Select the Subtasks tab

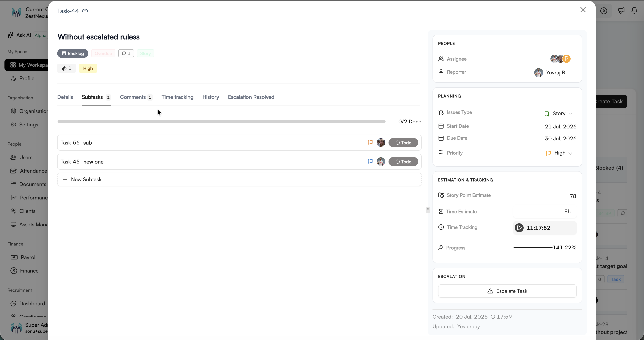pyautogui.click(x=96, y=97)
